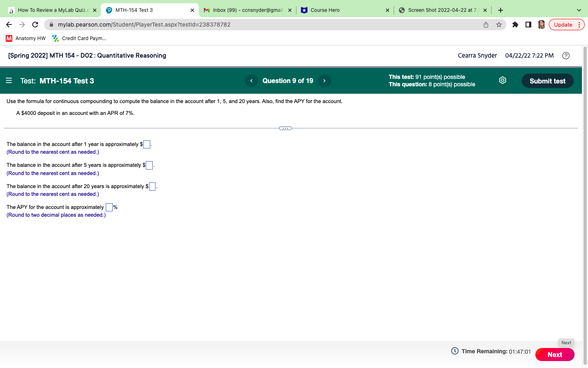The image size is (588, 368).
Task: Go to the previous question with left arrow
Action: (x=251, y=81)
